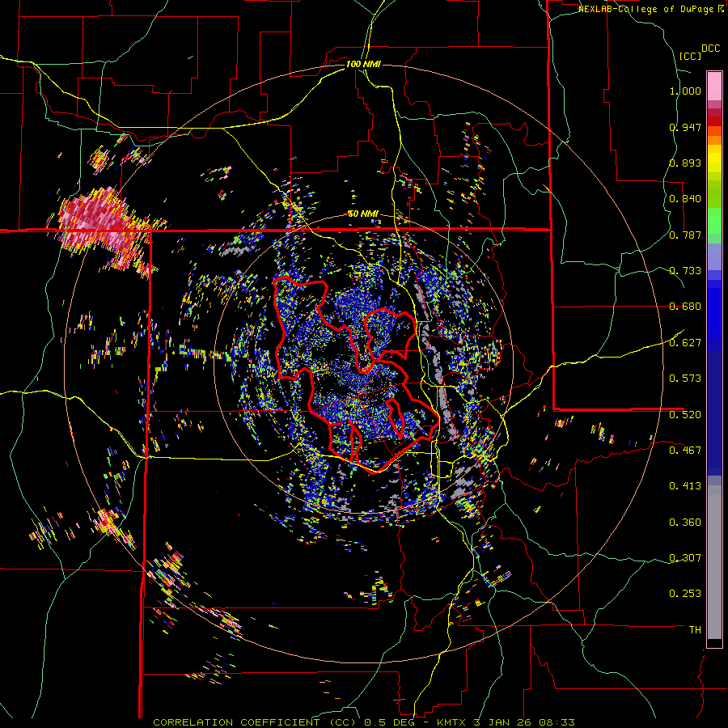
Task: Click the 0.680 legend value
Action: 685,307
